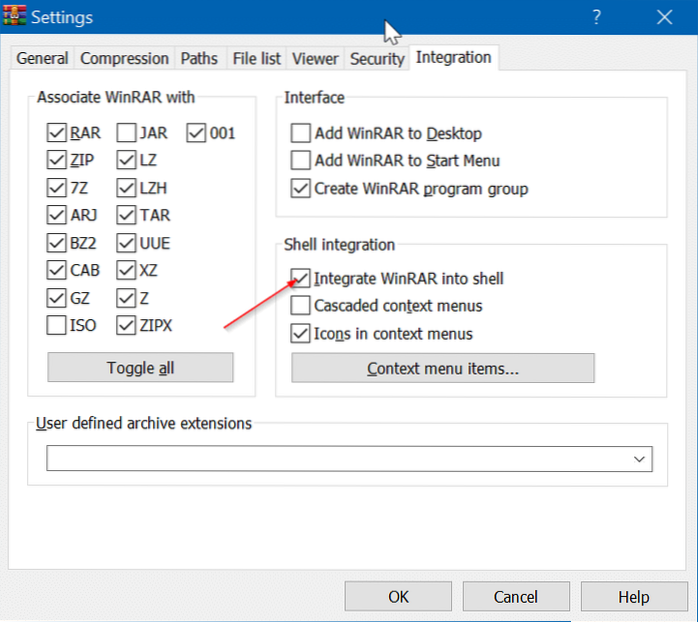Expand user defined archive extensions dropdown
Viewport: 698px width, 622px height.
639,459
